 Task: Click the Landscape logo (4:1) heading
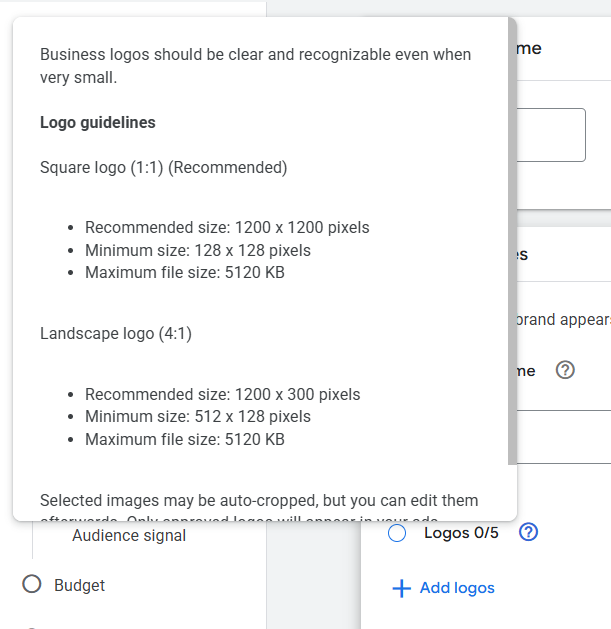pos(116,334)
